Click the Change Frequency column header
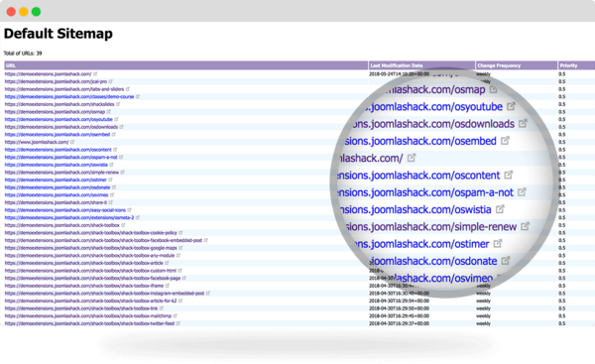 [x=516, y=65]
